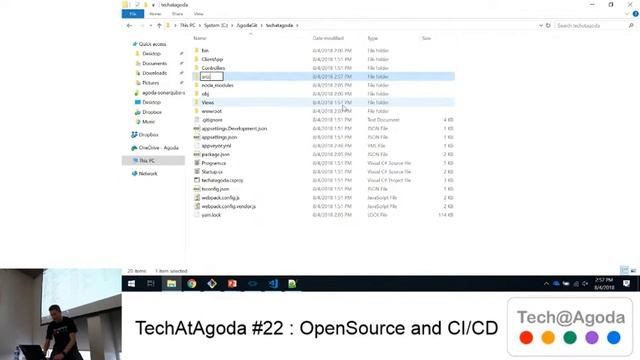Go up one folder level
The image size is (640, 360).
pyautogui.click(x=159, y=25)
